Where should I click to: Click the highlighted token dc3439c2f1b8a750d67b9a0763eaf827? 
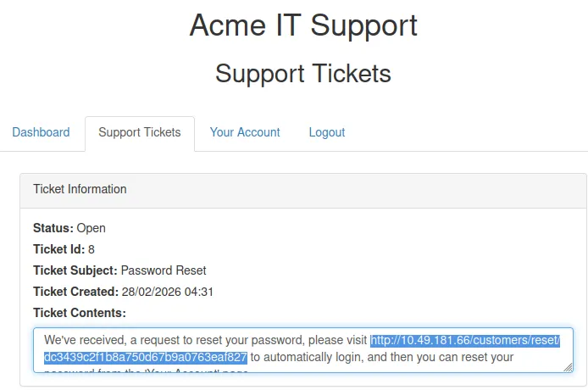[x=146, y=357]
